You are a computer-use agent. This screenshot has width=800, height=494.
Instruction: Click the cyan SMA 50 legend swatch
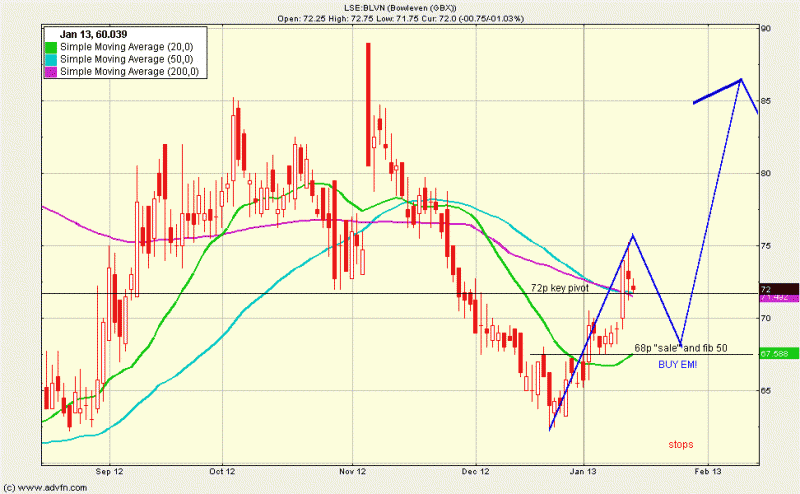pyautogui.click(x=51, y=59)
